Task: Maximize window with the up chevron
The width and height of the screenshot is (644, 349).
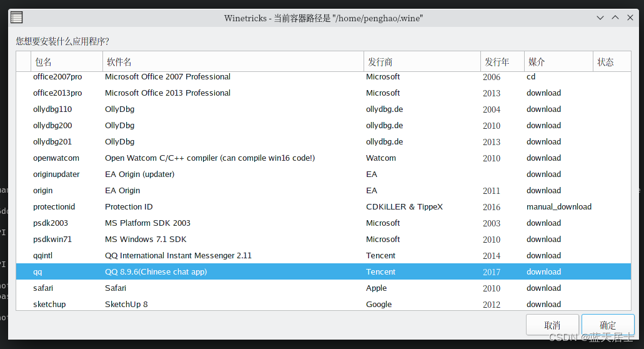Action: (615, 18)
